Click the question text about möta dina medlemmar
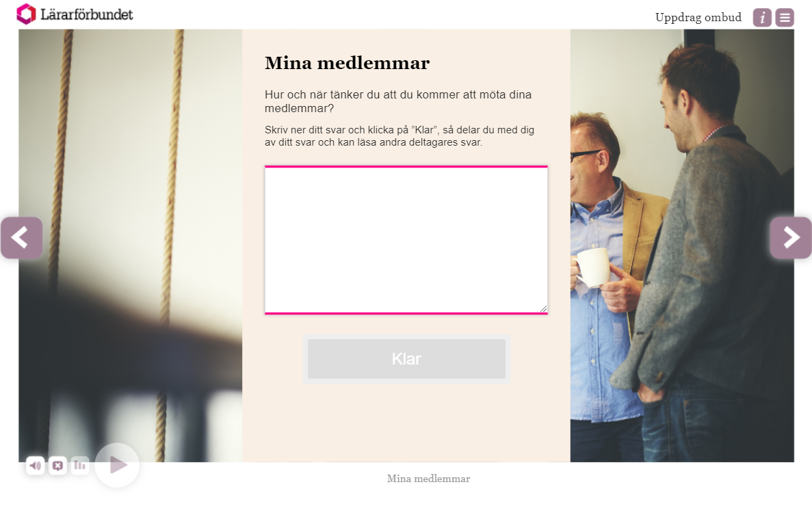 pyautogui.click(x=397, y=101)
